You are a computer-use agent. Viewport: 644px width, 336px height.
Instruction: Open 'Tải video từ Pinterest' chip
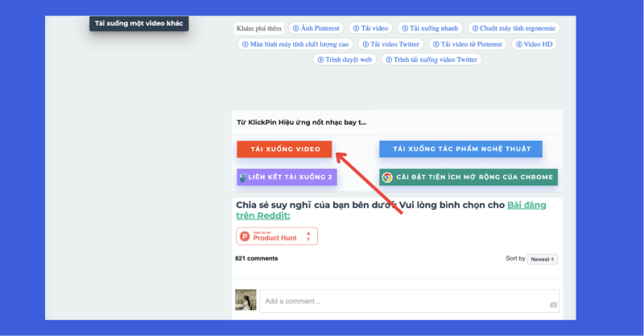(x=468, y=44)
